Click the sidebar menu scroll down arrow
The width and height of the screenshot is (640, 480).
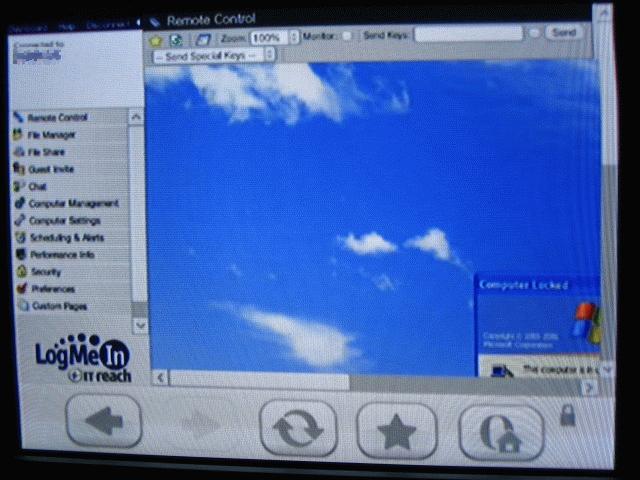pos(140,325)
